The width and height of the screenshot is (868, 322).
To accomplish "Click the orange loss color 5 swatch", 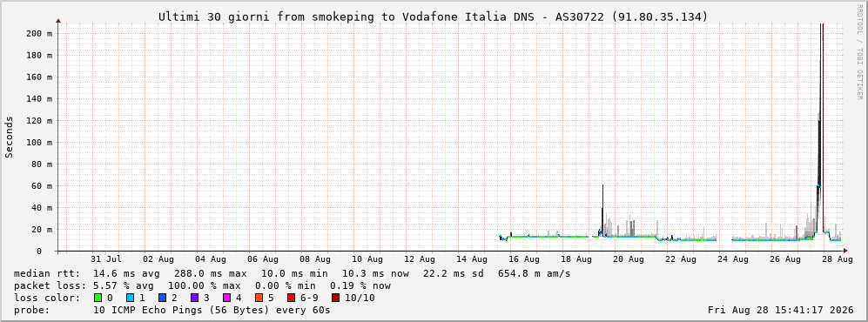I will point(259,298).
